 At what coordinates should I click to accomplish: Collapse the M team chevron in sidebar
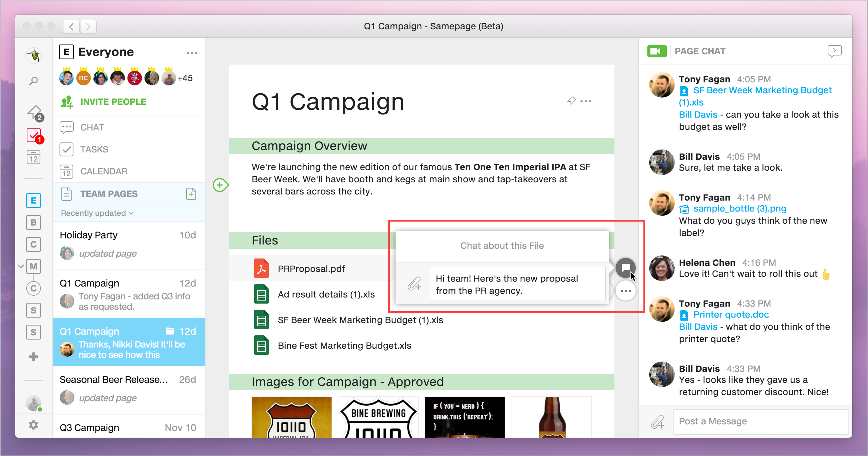pos(21,266)
